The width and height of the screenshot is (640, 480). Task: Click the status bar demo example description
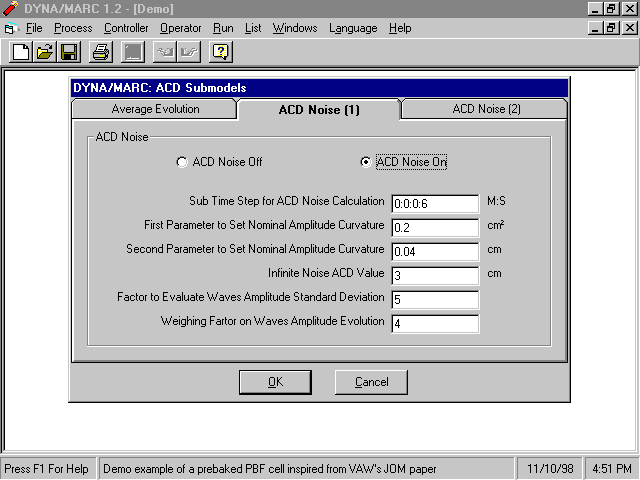269,469
